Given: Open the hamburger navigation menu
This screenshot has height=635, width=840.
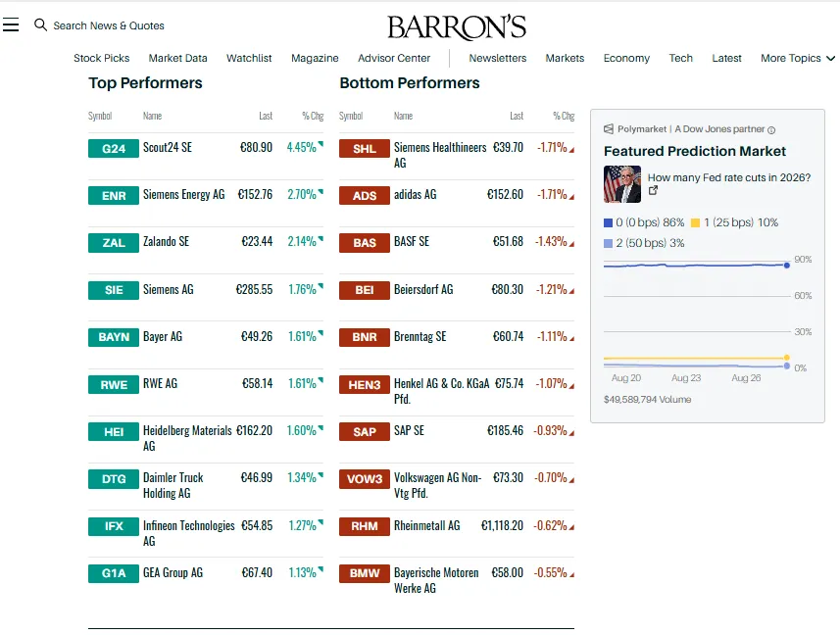Looking at the screenshot, I should click(11, 24).
